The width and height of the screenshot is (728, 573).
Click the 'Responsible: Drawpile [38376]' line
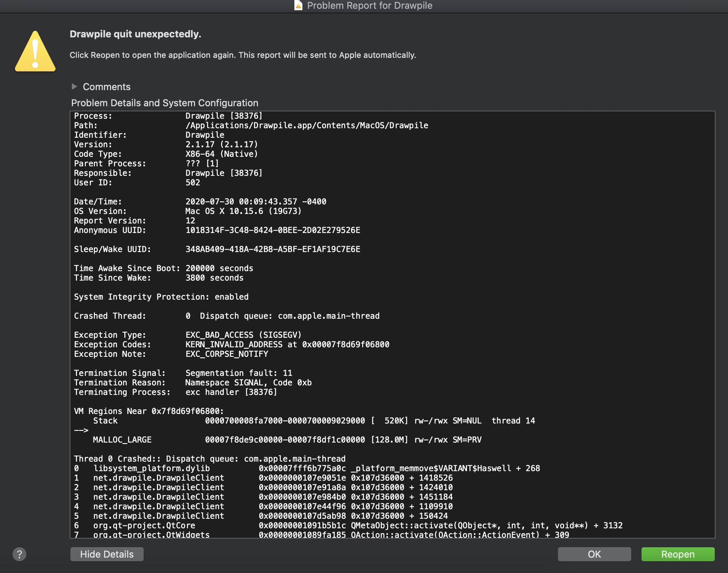coord(168,173)
